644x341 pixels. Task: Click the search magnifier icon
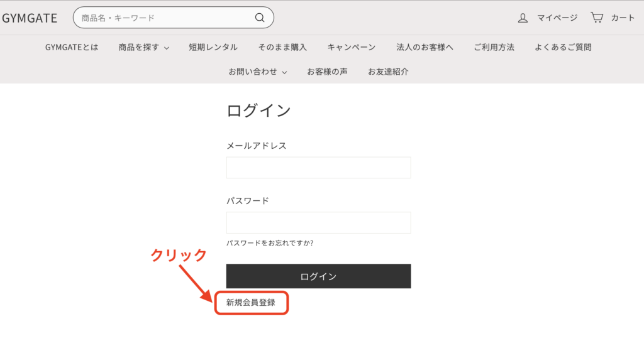(260, 18)
